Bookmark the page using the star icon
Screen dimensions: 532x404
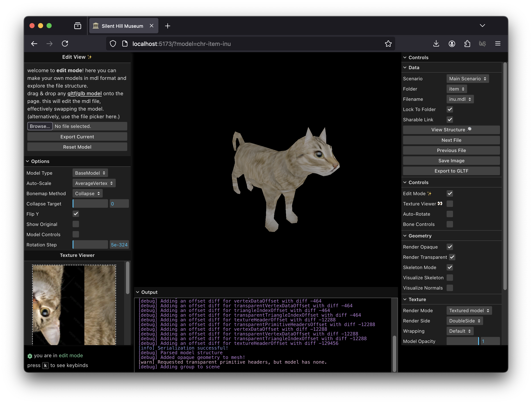388,44
